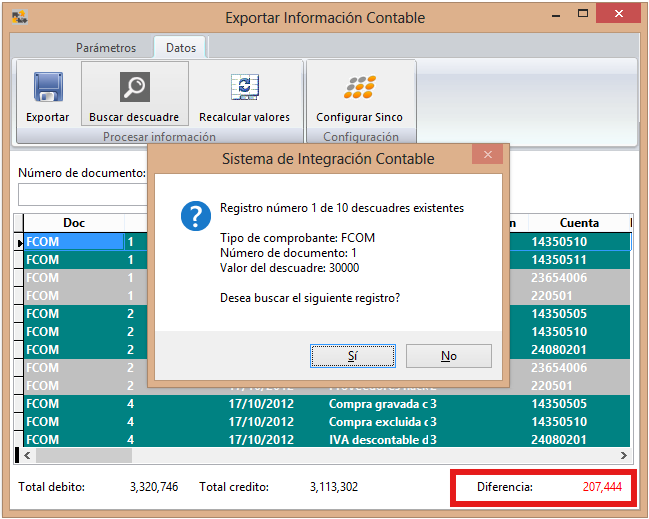649x519 pixels.
Task: Open Configurar Sinco settings
Action: pyautogui.click(x=359, y=88)
